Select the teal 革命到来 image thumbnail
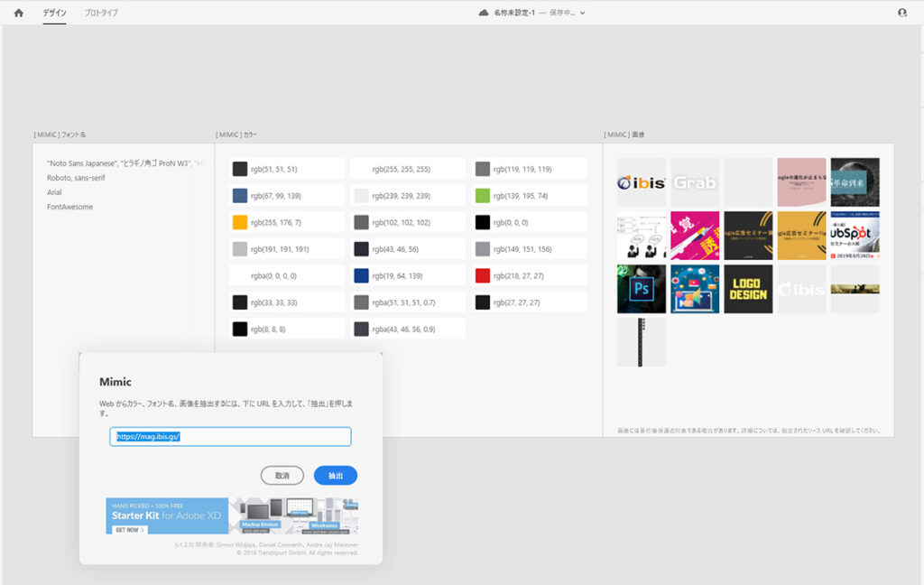 pos(855,182)
